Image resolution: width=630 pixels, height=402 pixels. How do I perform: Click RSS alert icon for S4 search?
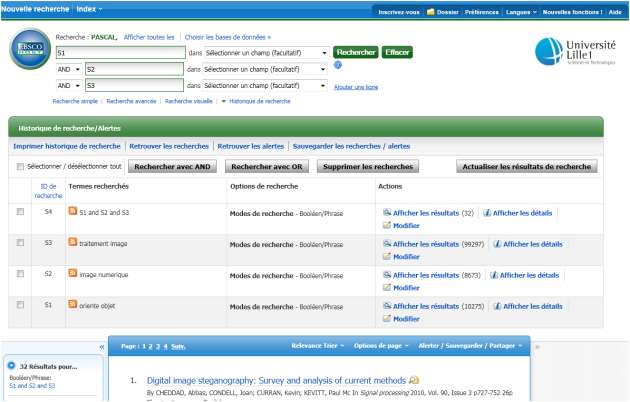point(73,211)
